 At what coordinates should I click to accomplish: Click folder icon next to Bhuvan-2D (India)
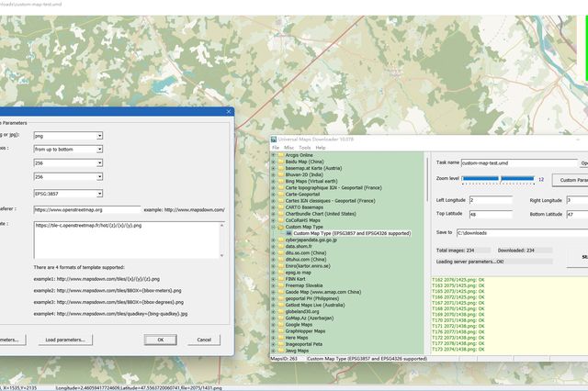coord(281,174)
